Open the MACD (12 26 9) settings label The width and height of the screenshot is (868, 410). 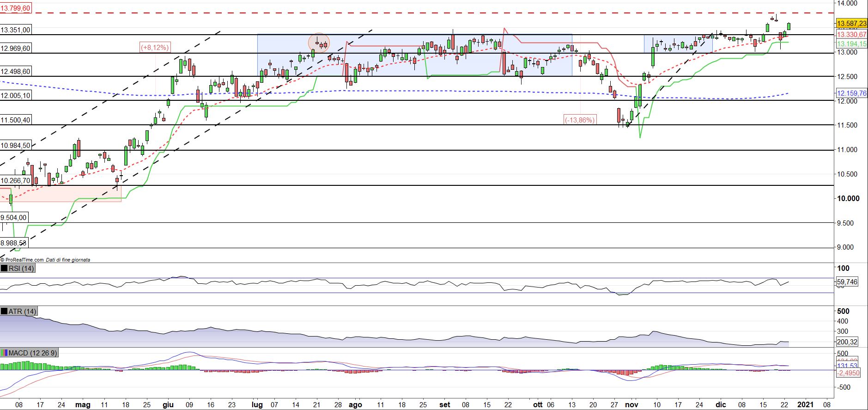(x=33, y=353)
